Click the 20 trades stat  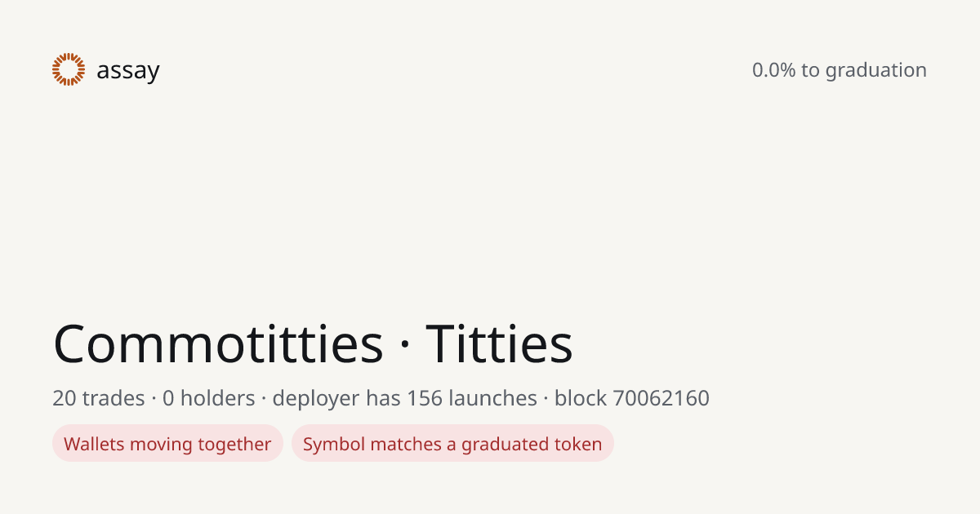tap(99, 398)
